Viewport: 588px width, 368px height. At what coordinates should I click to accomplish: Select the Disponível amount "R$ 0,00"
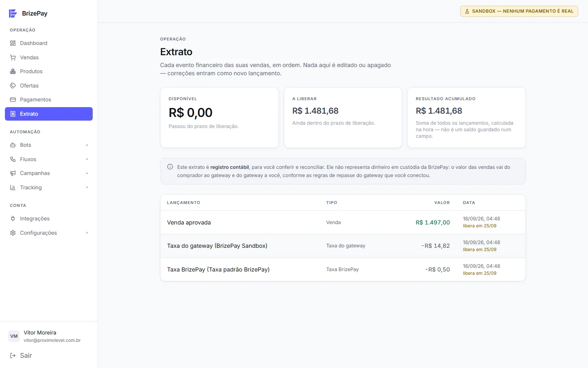click(191, 112)
